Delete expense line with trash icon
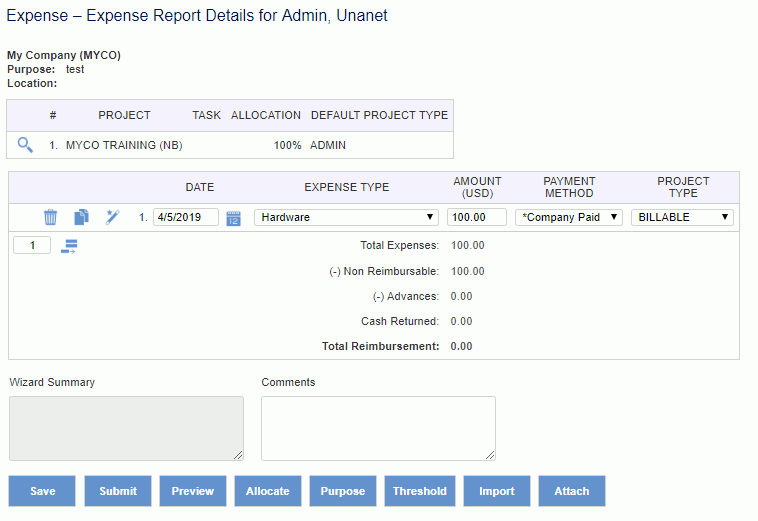The width and height of the screenshot is (758, 521). coord(50,217)
